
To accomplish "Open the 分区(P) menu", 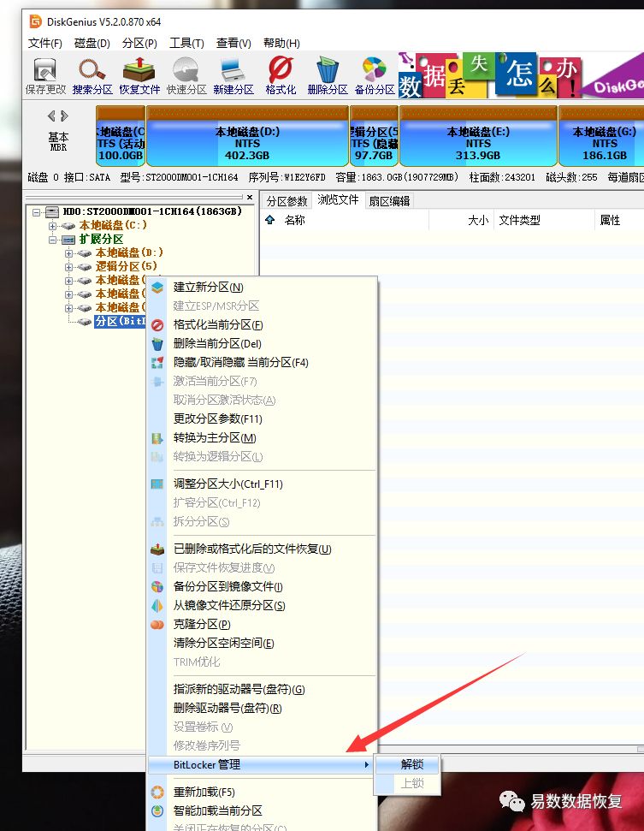I will 139,43.
